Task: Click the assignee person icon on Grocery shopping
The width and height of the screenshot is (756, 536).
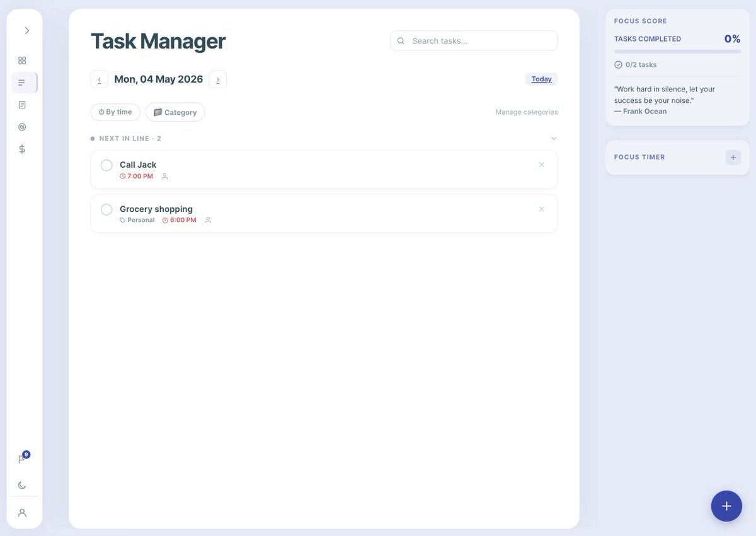Action: [208, 220]
